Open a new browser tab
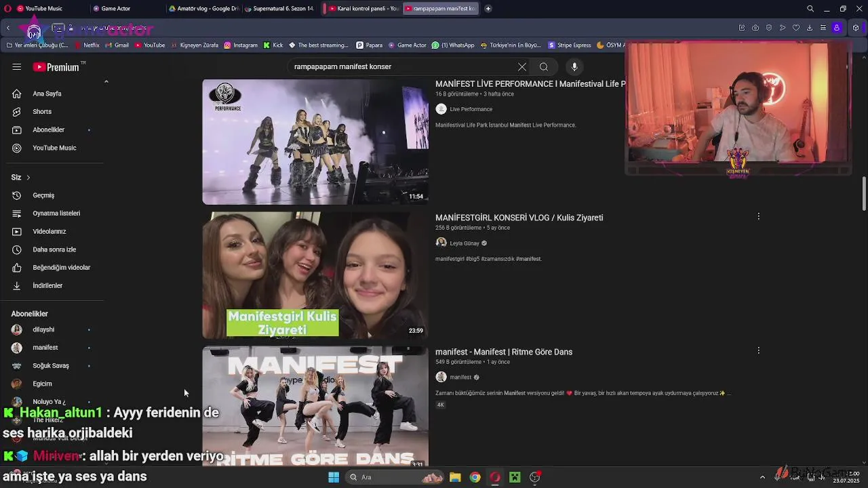Screen dimensions: 868x488 tap(488, 9)
